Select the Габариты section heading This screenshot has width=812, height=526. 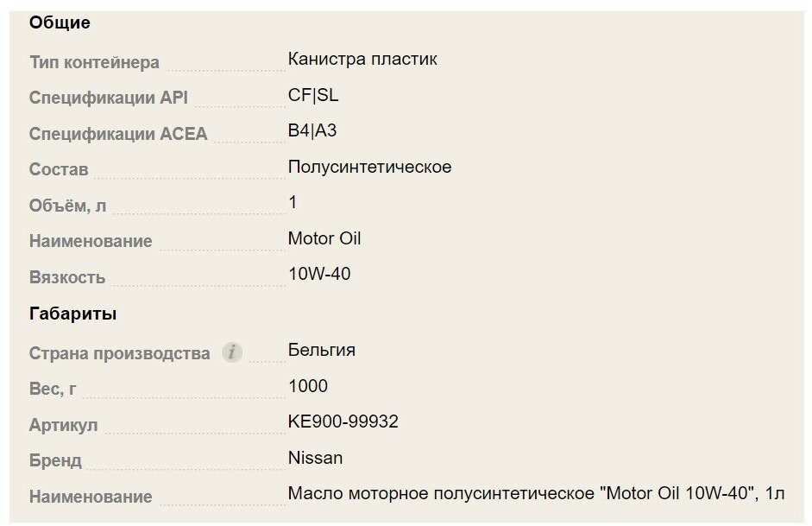[x=72, y=314]
